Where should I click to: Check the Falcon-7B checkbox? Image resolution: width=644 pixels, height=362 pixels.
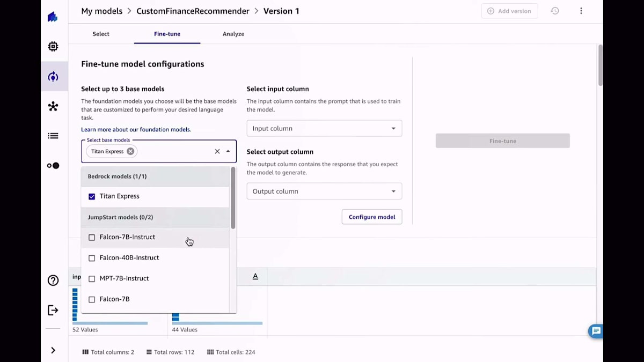[x=92, y=299]
